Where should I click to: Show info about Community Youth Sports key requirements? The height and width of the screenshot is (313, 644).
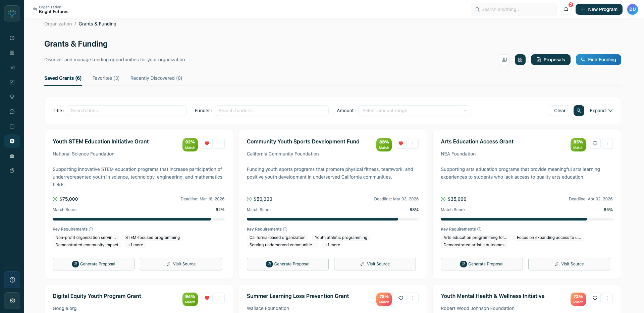coord(285,229)
